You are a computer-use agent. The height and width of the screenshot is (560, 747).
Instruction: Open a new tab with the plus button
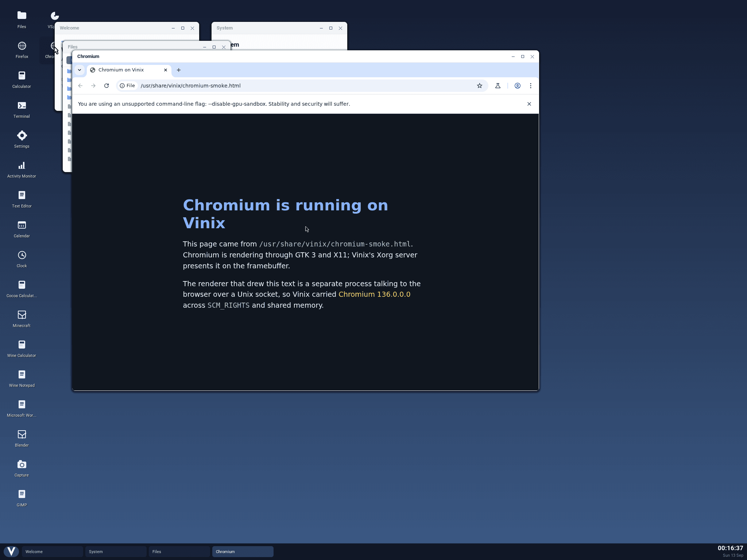179,70
